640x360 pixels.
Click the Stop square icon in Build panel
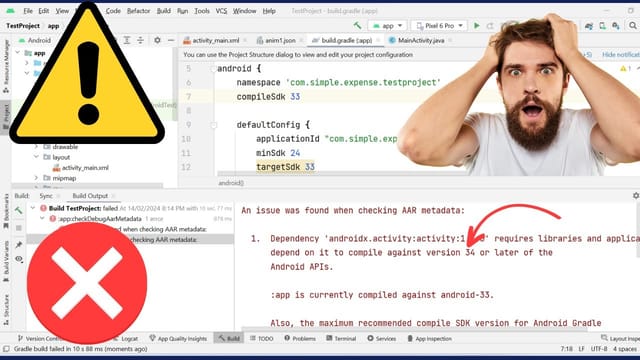pos(19,228)
